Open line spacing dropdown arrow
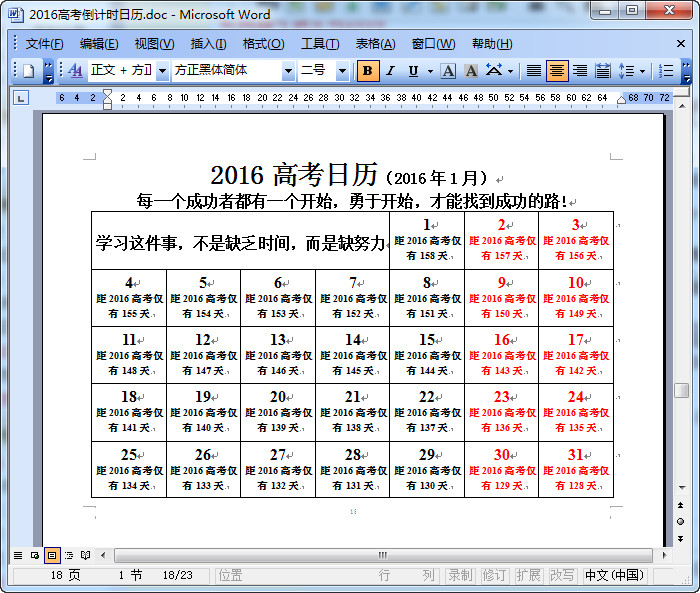 [x=642, y=71]
